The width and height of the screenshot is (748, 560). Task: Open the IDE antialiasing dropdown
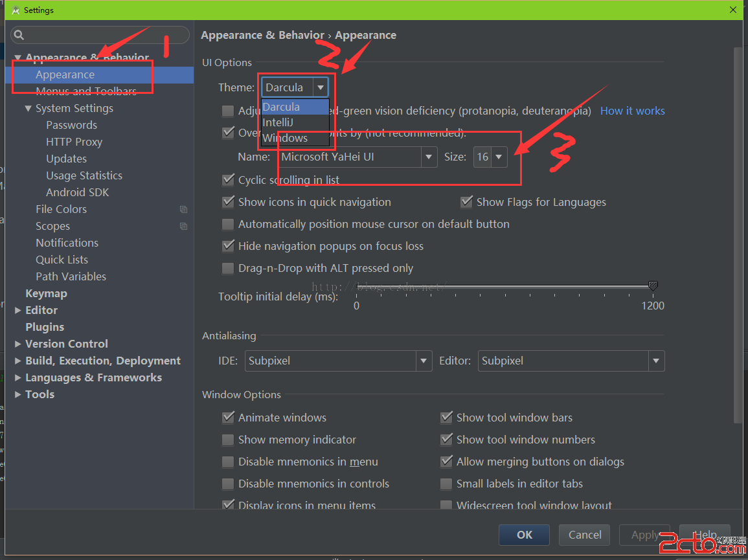423,361
